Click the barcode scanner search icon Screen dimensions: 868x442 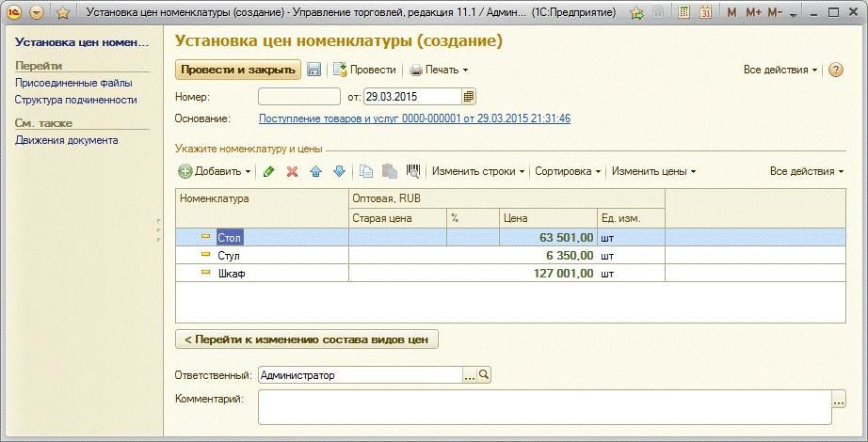click(413, 172)
